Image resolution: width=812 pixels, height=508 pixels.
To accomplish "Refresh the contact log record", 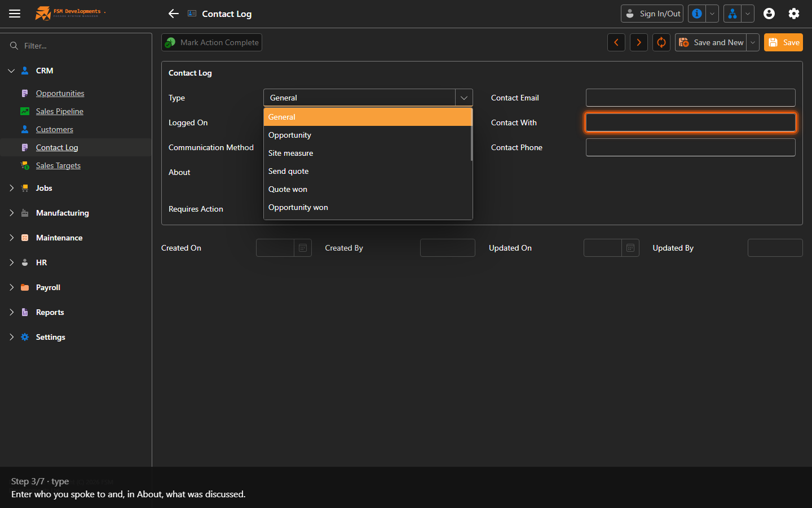I will click(x=661, y=42).
